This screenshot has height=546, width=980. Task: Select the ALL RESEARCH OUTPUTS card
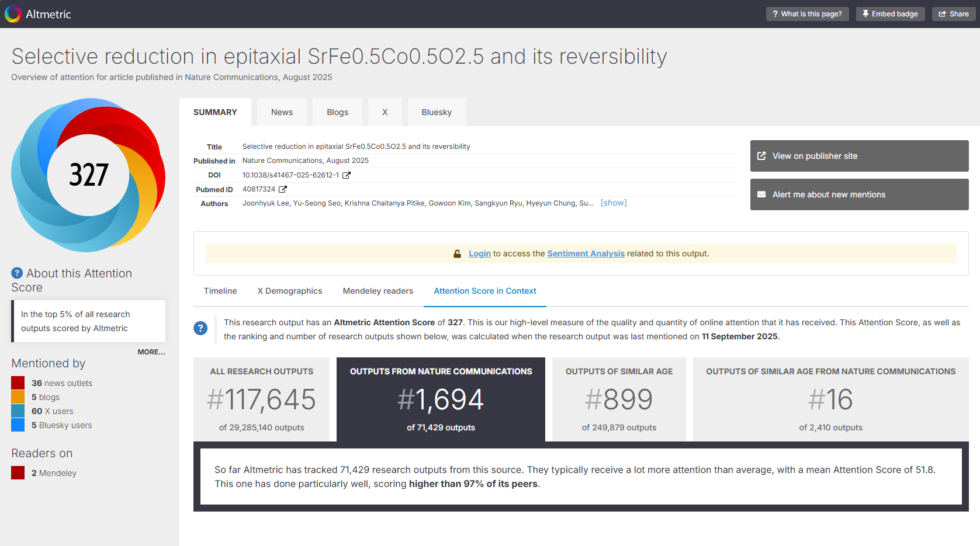coord(261,399)
